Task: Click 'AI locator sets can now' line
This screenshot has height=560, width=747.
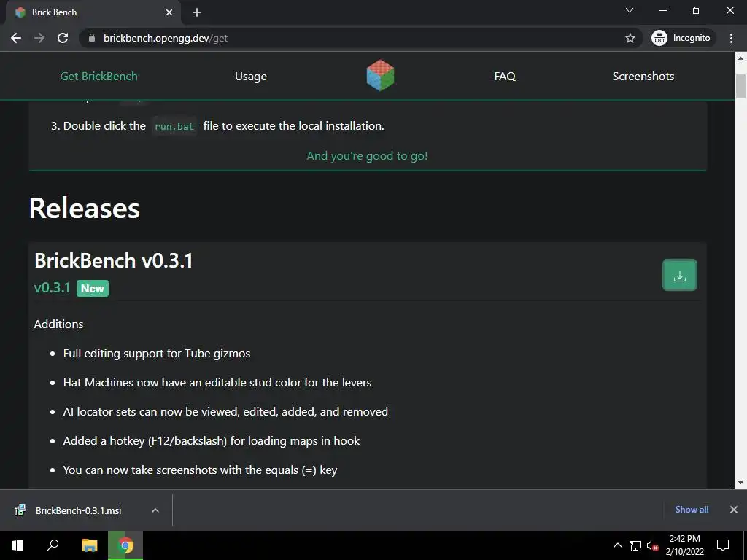Action: [x=225, y=411]
